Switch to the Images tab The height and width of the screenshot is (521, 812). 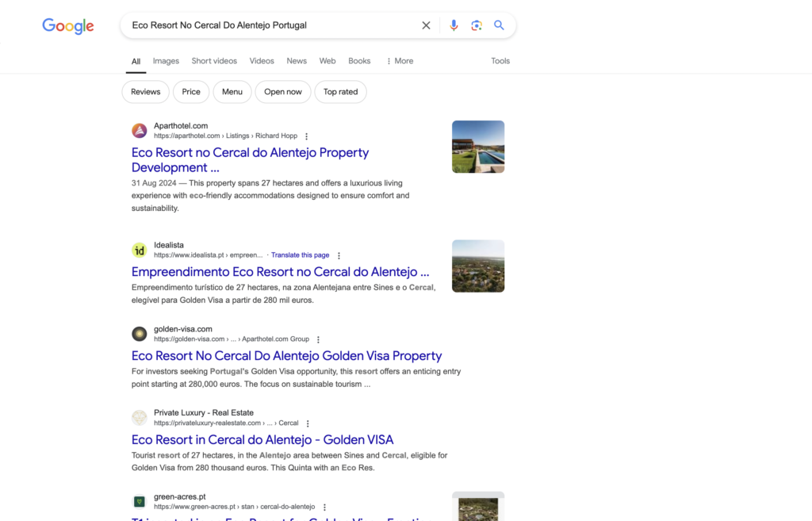click(x=166, y=60)
